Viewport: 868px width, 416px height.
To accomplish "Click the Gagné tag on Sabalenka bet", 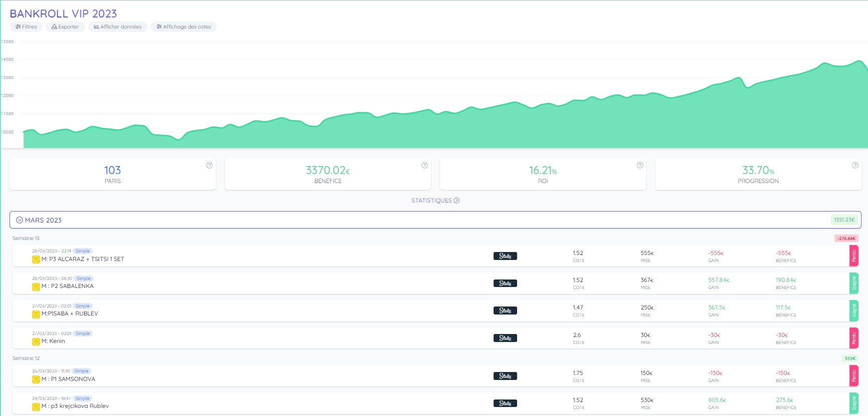I will (854, 283).
